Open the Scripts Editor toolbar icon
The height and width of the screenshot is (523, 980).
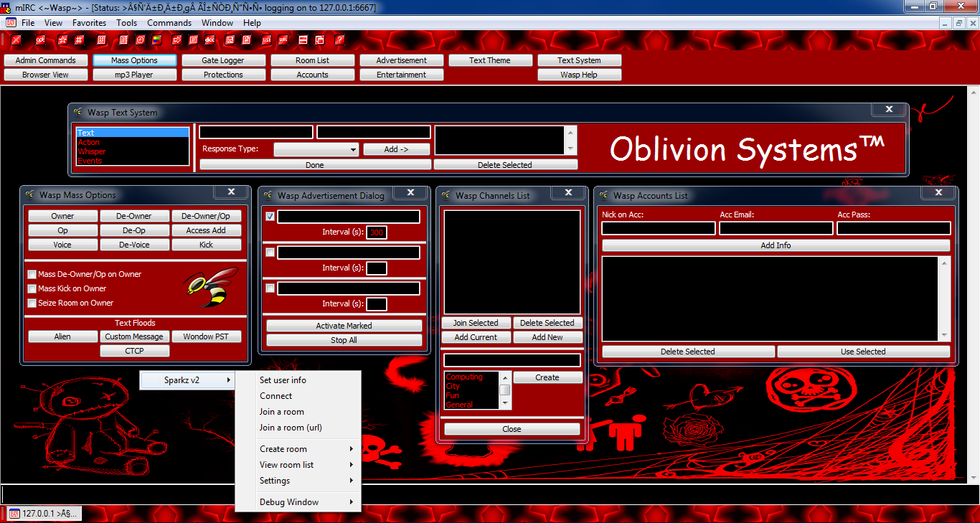click(x=101, y=40)
